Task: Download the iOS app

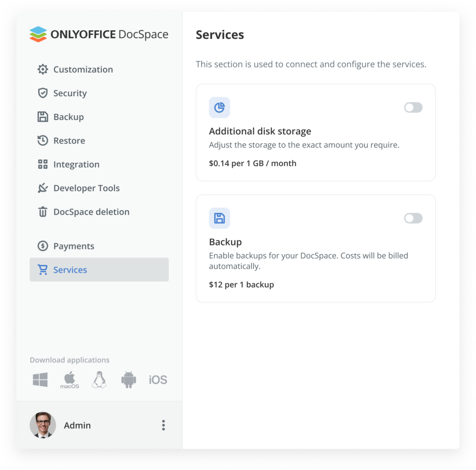Action: tap(158, 380)
